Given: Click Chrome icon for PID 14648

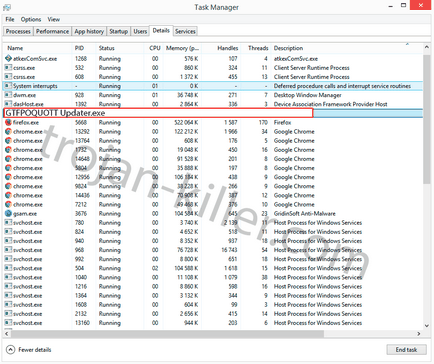Looking at the screenshot, I should (8, 159).
